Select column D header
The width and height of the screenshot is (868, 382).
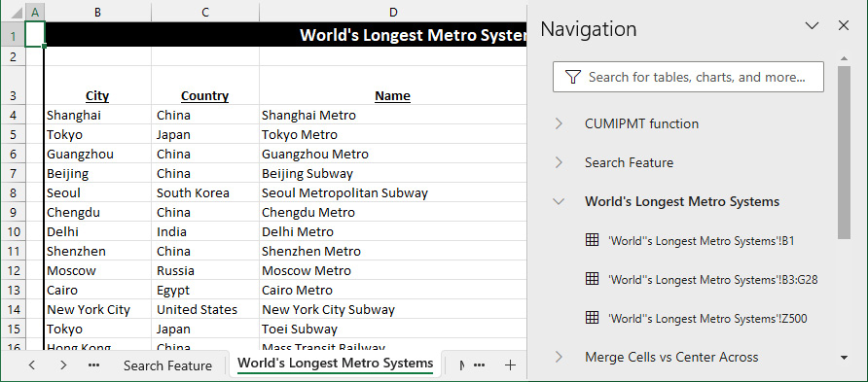(393, 13)
